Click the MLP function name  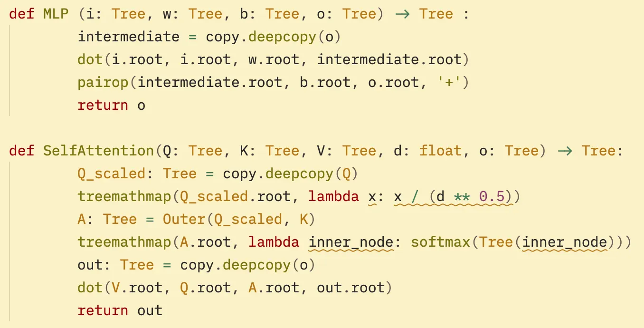tap(56, 14)
